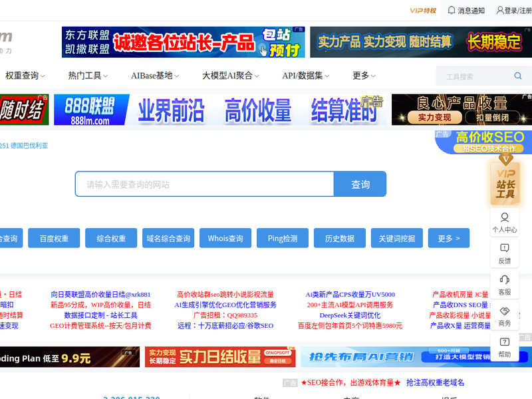Open the 良心产品收量 banner ad
Viewport: 532px width, 399px height.
tap(462, 110)
